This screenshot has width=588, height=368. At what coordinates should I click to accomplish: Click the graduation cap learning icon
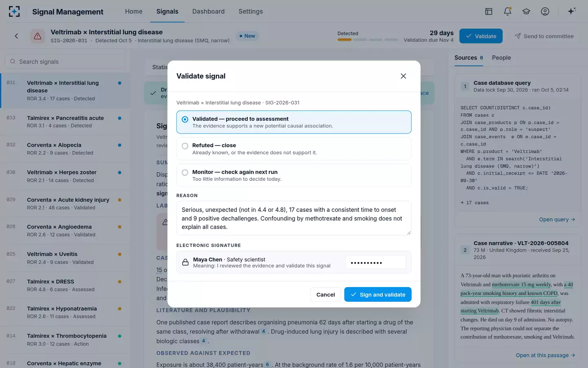click(526, 11)
